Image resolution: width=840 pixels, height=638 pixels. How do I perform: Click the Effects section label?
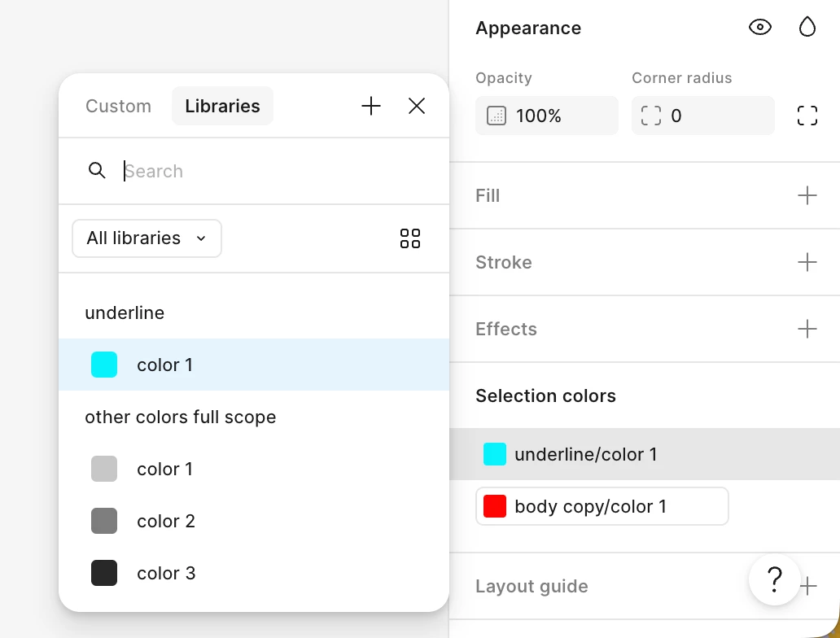pos(506,329)
